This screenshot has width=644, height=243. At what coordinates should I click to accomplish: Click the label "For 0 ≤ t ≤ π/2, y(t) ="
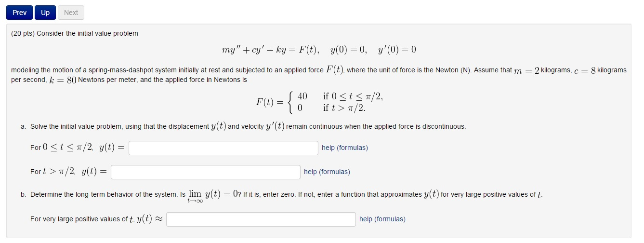(x=78, y=148)
